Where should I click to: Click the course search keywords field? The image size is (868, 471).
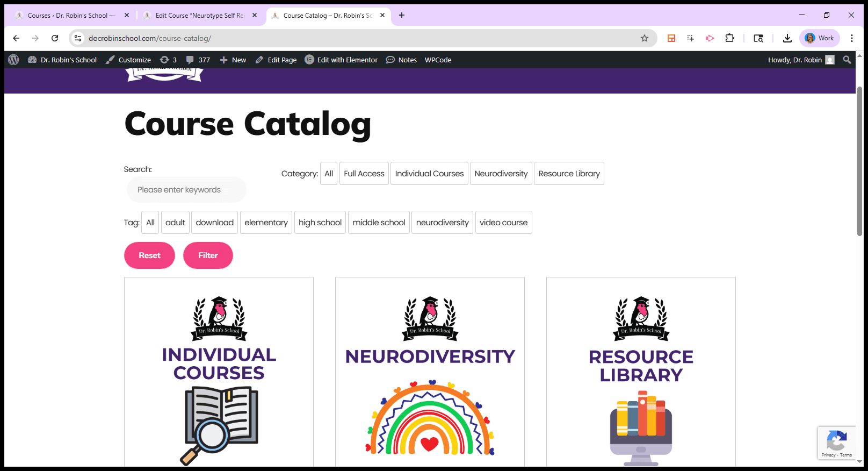186,190
